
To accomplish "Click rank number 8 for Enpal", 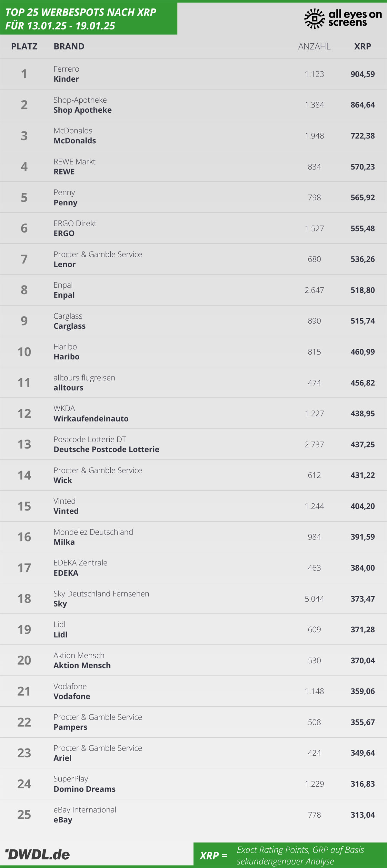I will [24, 290].
